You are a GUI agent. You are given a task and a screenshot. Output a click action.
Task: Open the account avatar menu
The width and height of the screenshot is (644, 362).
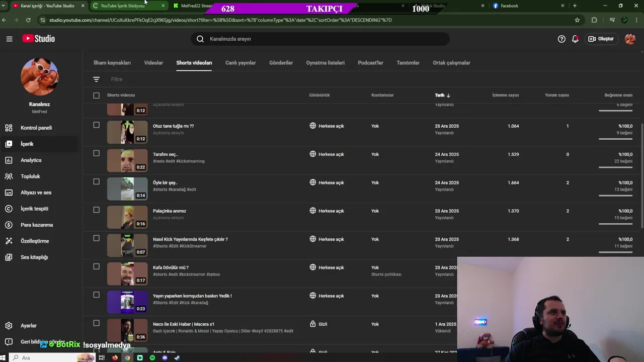[x=630, y=39]
